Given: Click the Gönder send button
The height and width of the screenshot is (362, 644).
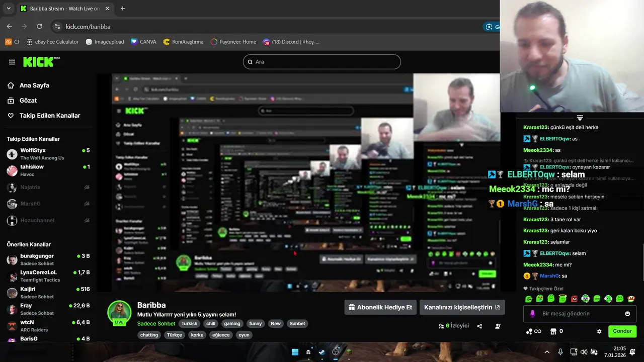Looking at the screenshot, I should (x=622, y=331).
